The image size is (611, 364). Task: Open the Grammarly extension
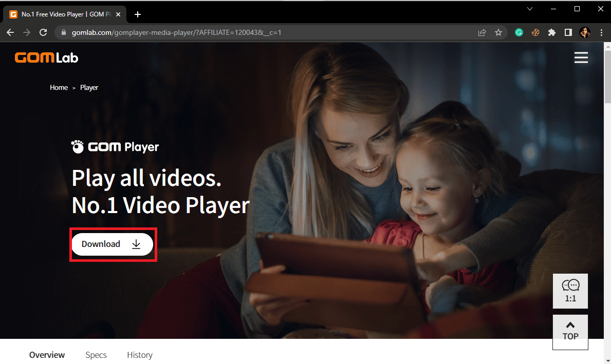(x=519, y=33)
